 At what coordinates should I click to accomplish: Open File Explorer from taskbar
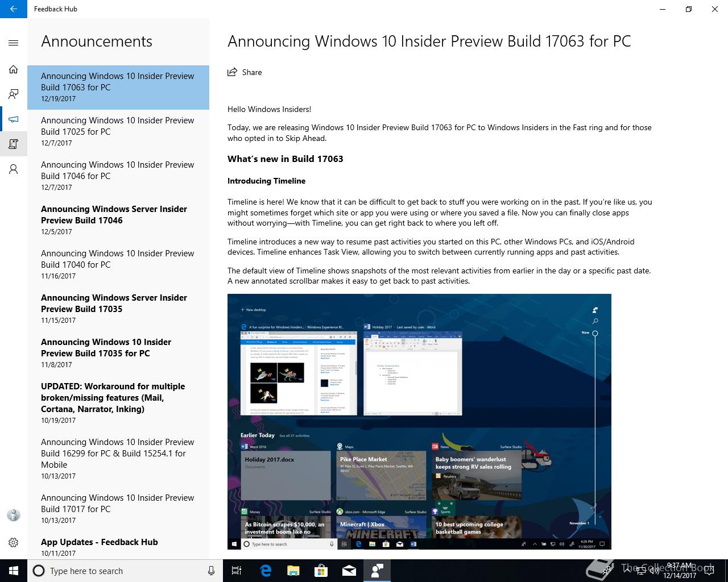(x=293, y=571)
